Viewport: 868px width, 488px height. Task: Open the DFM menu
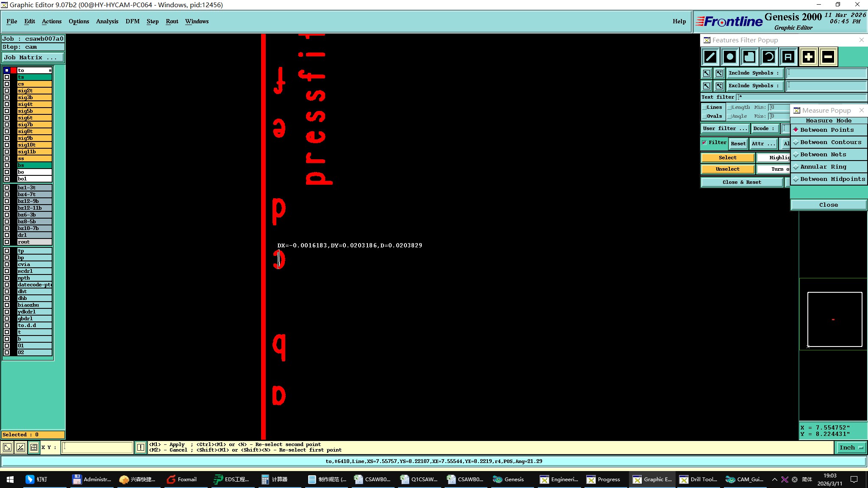click(x=132, y=21)
